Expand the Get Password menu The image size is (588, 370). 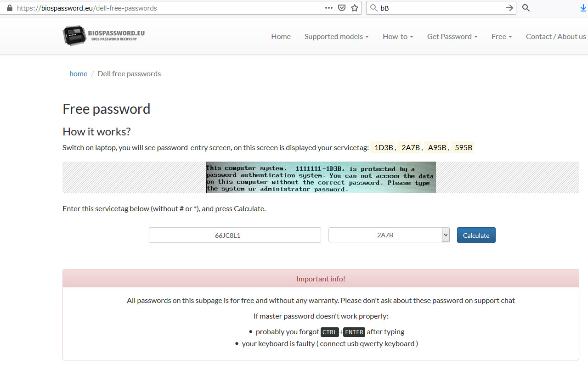coord(452,36)
